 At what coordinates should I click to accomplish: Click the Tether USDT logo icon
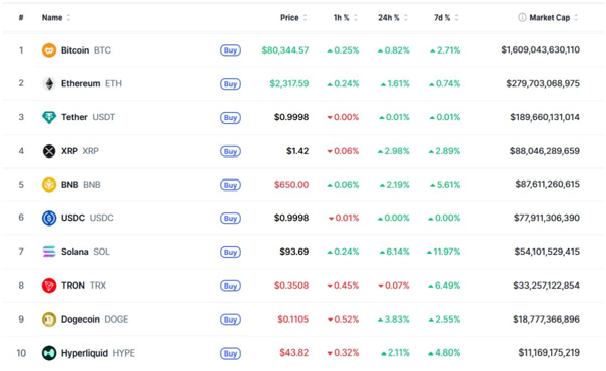click(x=49, y=117)
